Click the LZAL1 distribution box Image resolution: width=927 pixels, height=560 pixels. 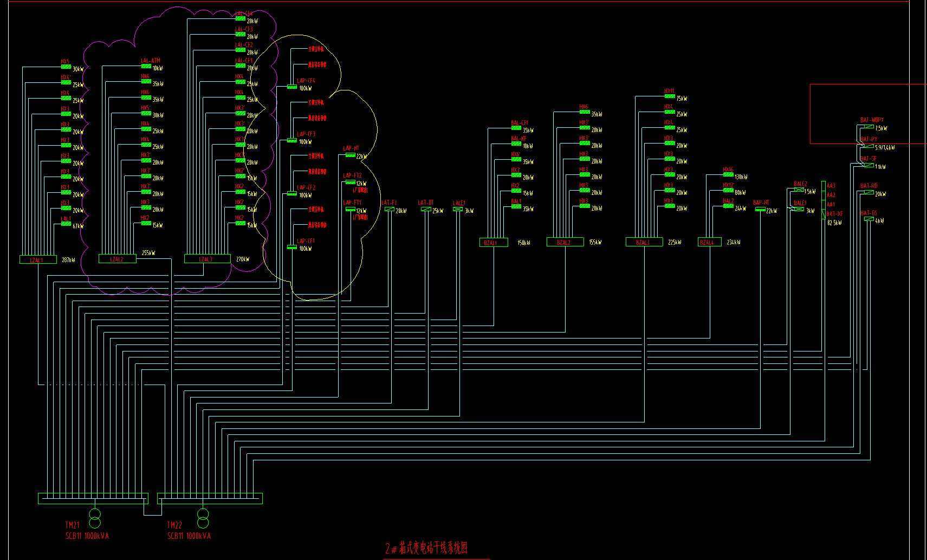tap(38, 260)
